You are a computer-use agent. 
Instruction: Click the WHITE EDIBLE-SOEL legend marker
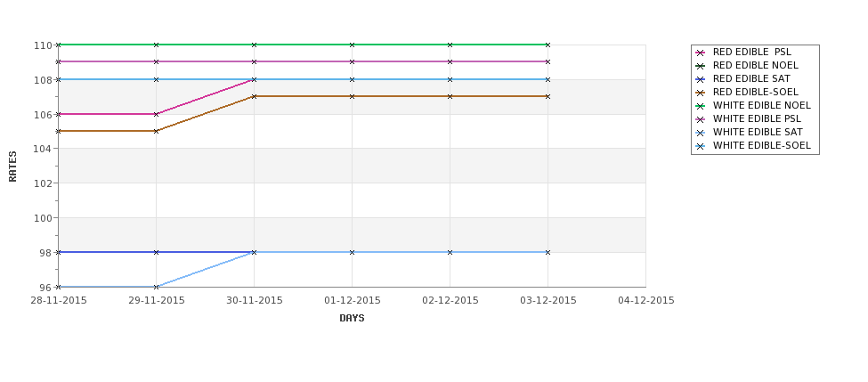click(x=701, y=146)
